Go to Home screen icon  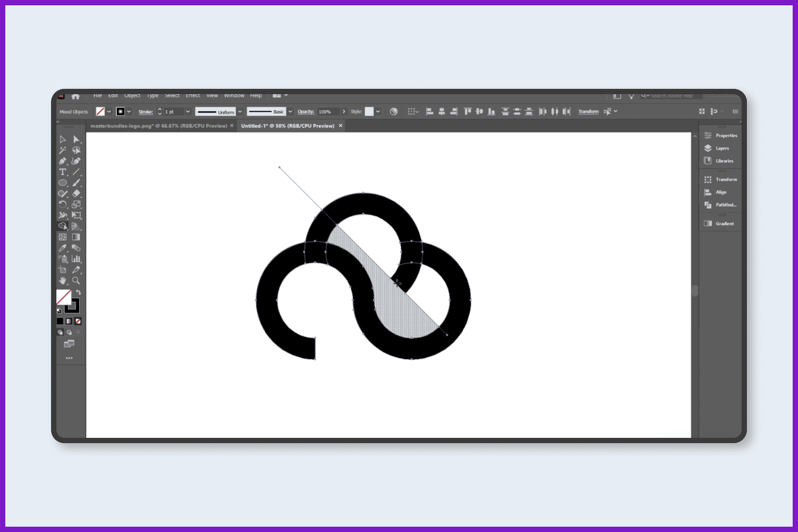pyautogui.click(x=76, y=96)
